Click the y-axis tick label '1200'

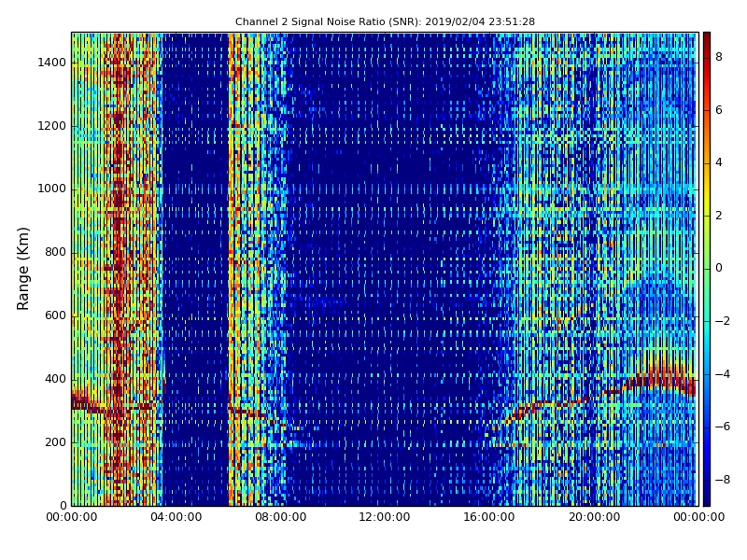[x=52, y=126]
